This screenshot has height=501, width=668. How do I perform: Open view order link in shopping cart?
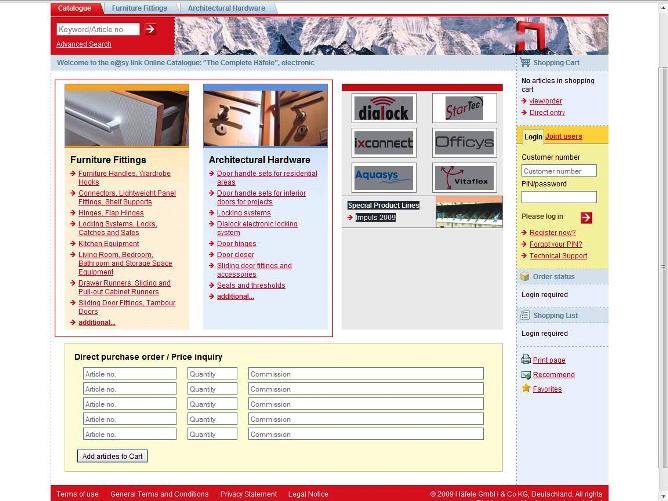(546, 101)
